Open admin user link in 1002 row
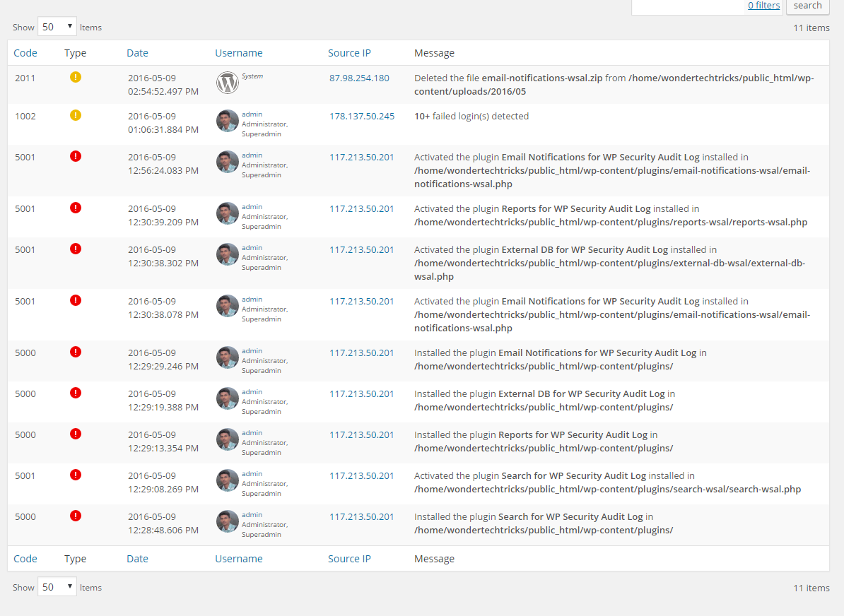Viewport: 844px width, 616px height. (x=252, y=114)
